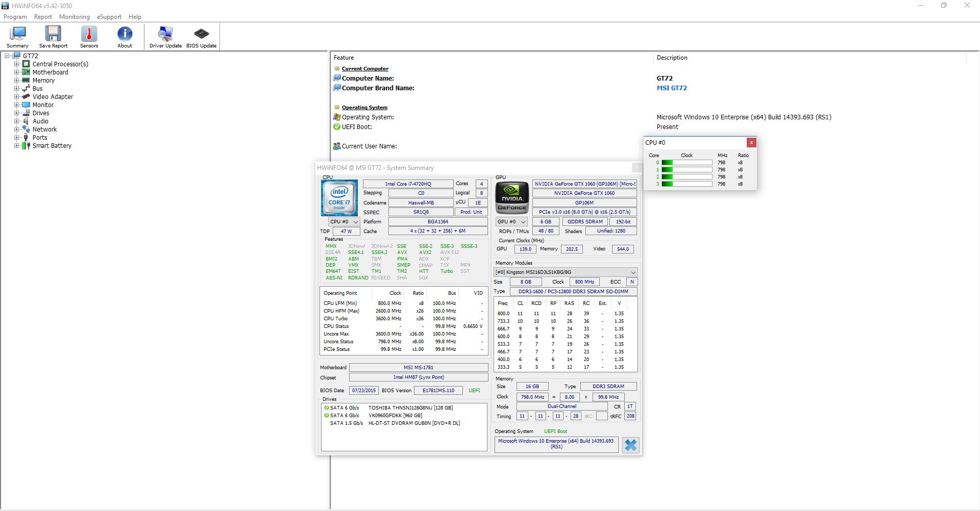Open the Summary toolbar icon

click(18, 34)
